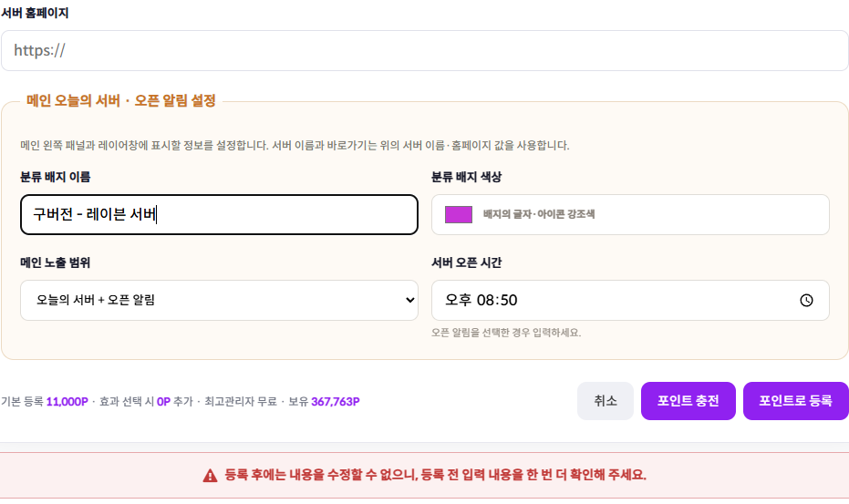849x504 pixels.
Task: Select the 오후 segment in open time
Action: [458, 300]
